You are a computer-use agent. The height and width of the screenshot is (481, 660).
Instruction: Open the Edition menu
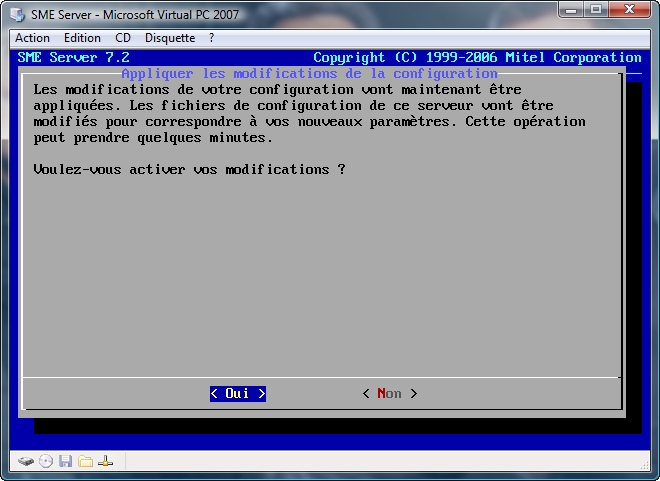pyautogui.click(x=82, y=38)
